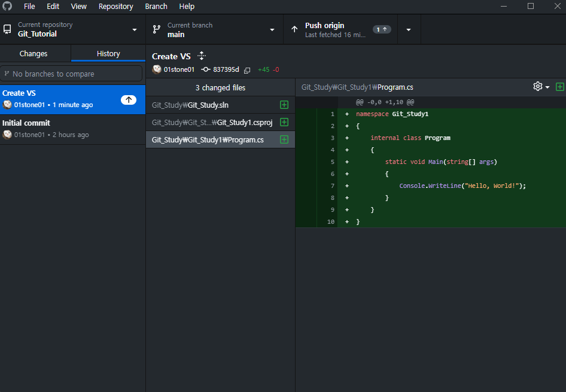Screen dimensions: 566x392
Task: Switch to the Changes tab
Action: click(x=35, y=53)
